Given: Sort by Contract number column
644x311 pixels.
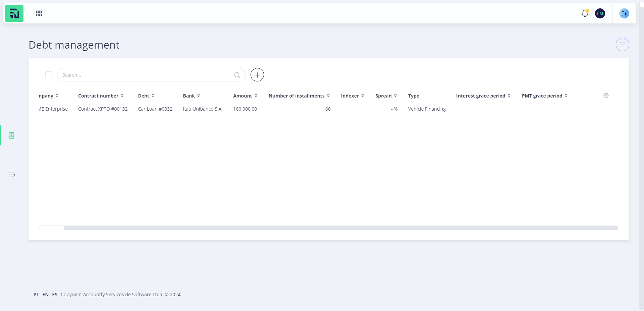Looking at the screenshot, I should point(101,96).
